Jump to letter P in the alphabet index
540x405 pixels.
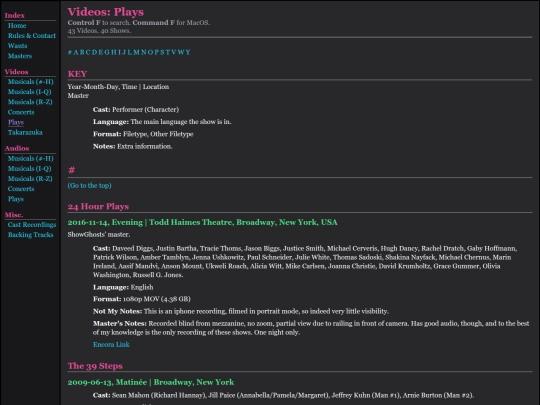point(156,52)
